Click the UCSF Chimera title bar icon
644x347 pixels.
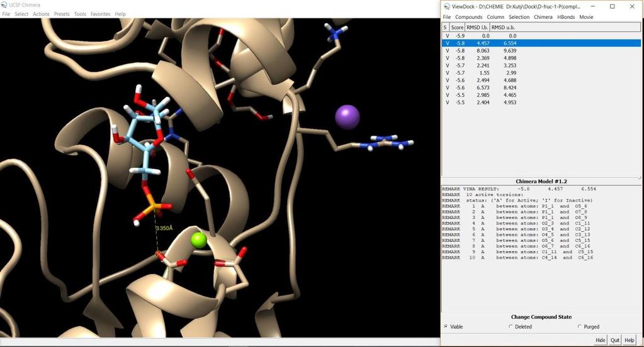point(4,5)
